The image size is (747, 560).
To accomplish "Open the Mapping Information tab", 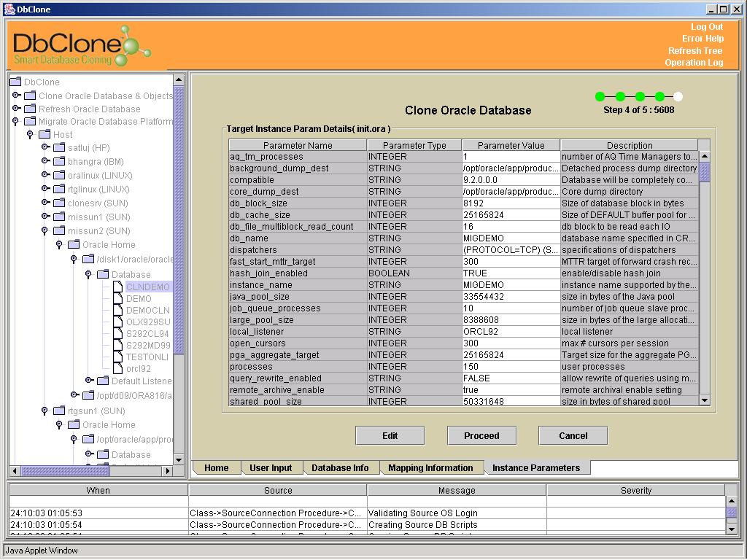I will coord(430,467).
